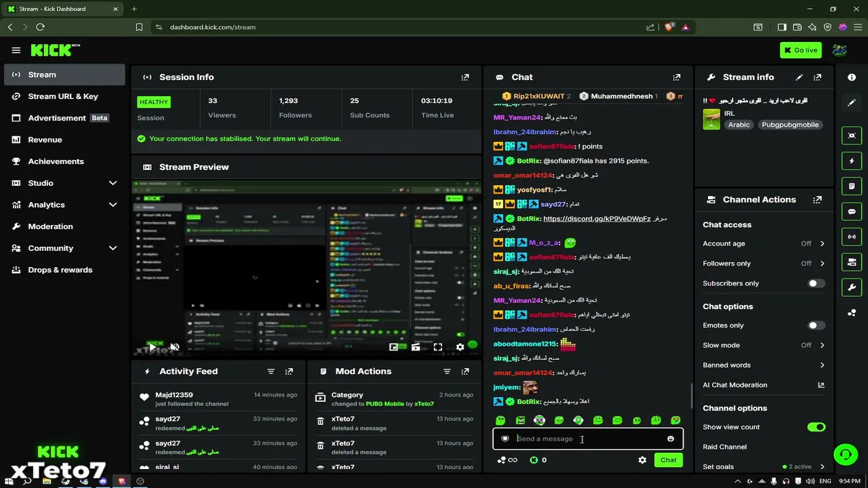This screenshot has height=488, width=868.
Task: Pop out the Session Info panel
Action: (x=465, y=77)
